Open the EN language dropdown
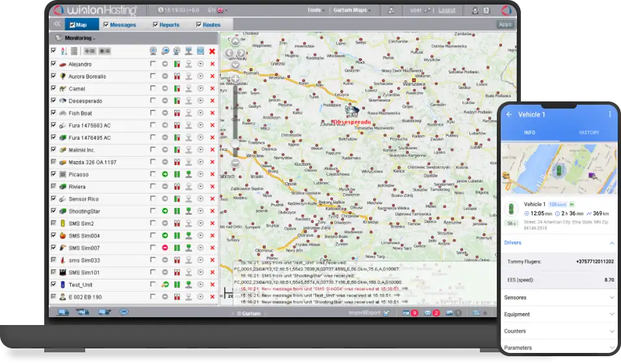Screen dimensions: 621x364 pos(217,10)
